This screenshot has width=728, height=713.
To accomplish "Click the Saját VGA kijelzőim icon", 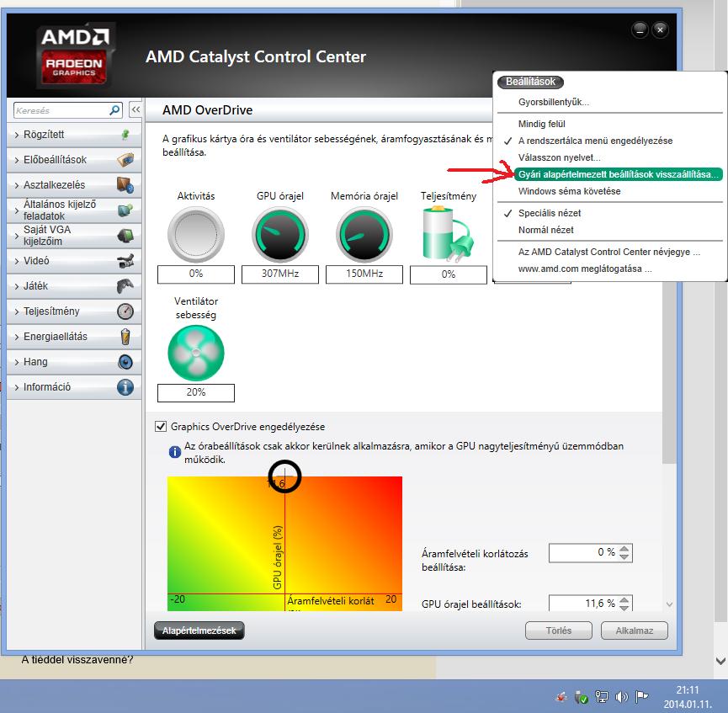I will (125, 236).
